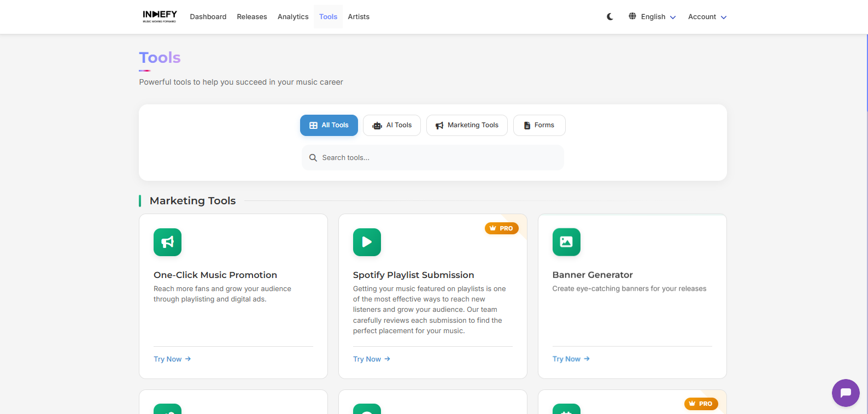Viewport: 868px width, 414px height.
Task: Expand the Account menu
Action: (707, 17)
